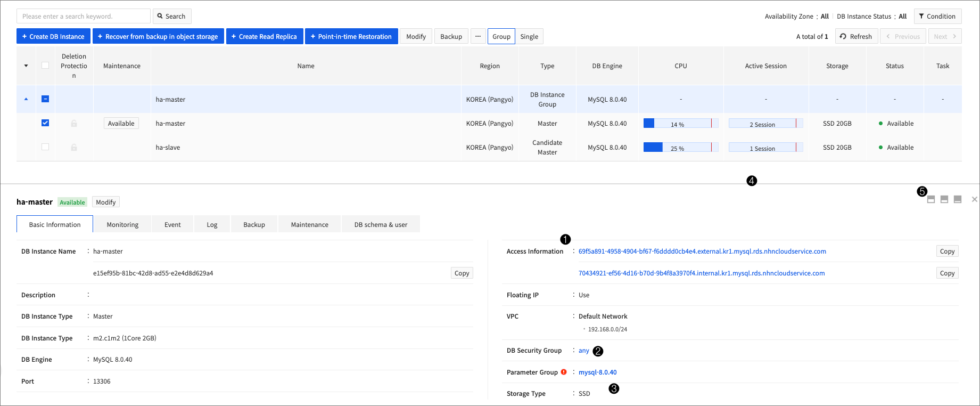The width and height of the screenshot is (980, 406).
Task: Focus the search keyword field
Action: click(x=84, y=16)
